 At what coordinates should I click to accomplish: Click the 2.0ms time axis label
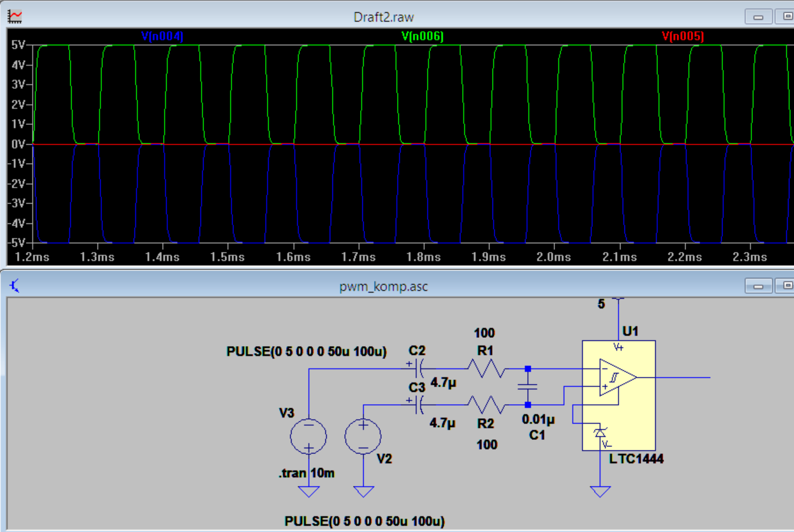pos(554,257)
